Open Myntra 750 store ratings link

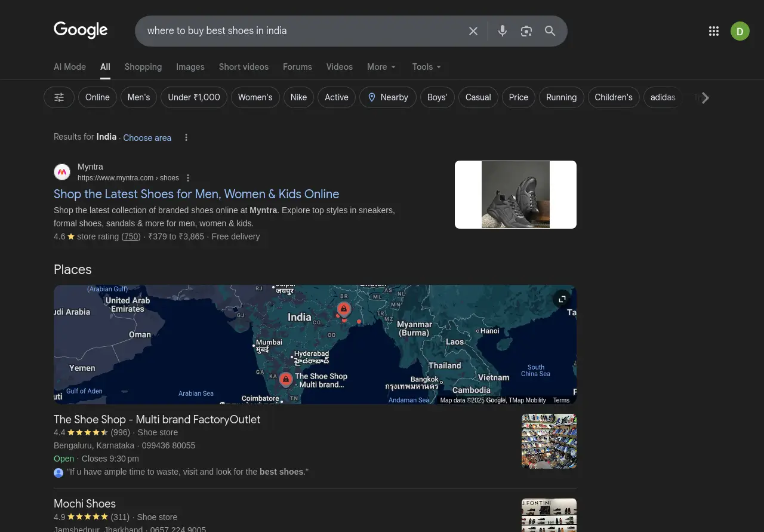pyautogui.click(x=131, y=236)
